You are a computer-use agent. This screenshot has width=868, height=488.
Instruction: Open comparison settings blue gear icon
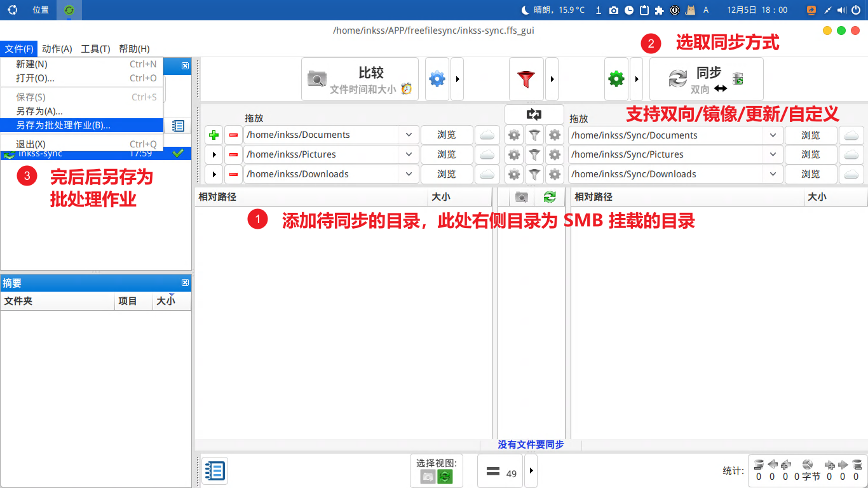pos(437,79)
